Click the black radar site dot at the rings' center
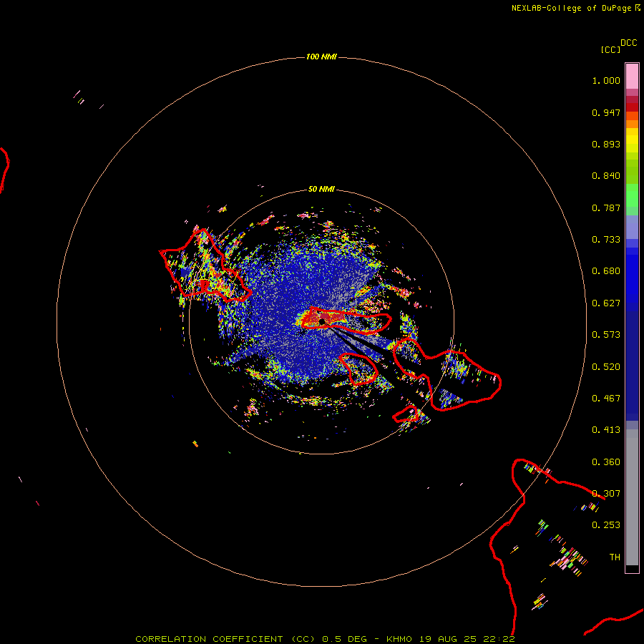Viewport: 644px width, 644px height. coord(322,321)
